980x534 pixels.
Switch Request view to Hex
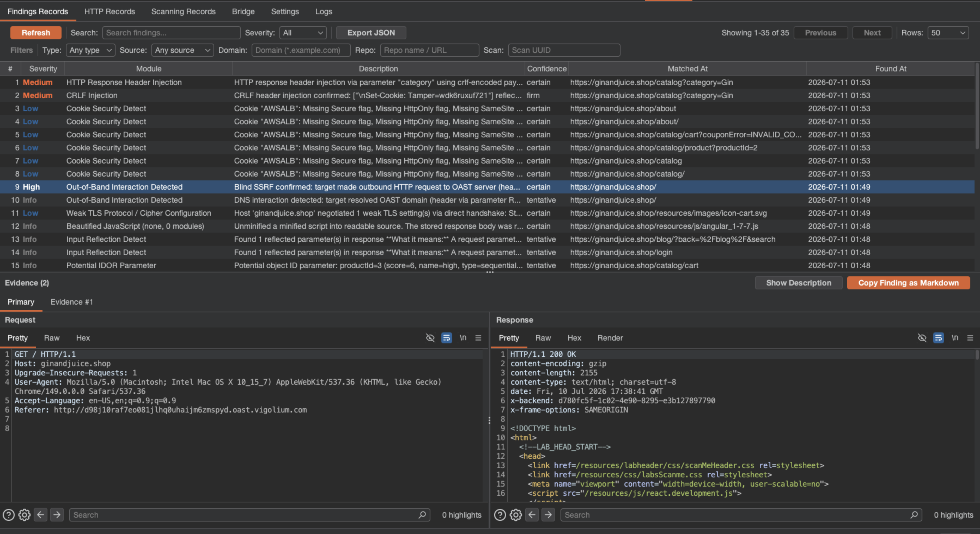(x=83, y=338)
